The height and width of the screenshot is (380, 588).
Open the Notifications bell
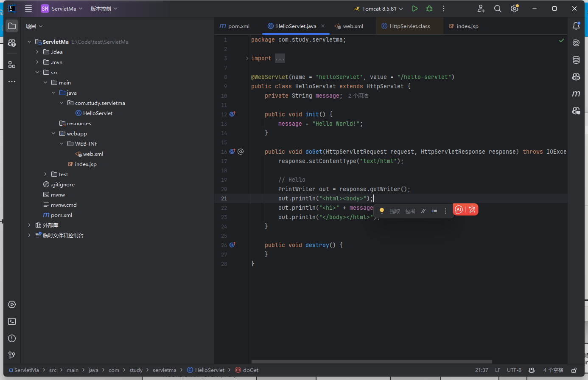pos(576,26)
